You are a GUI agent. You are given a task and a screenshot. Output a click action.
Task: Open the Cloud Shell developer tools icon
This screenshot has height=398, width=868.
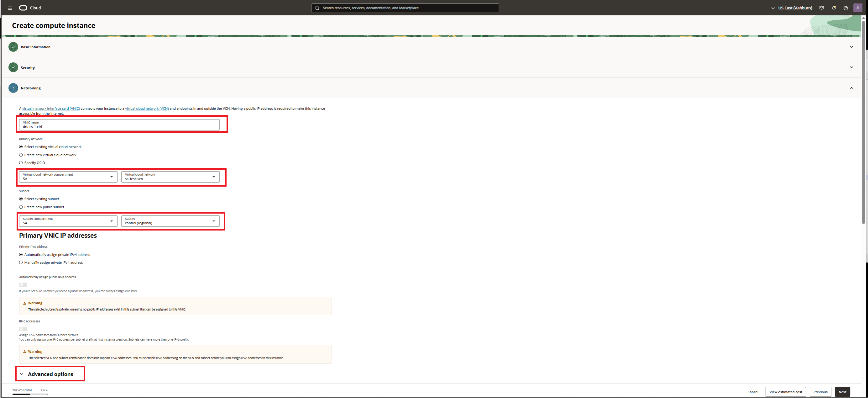(822, 8)
